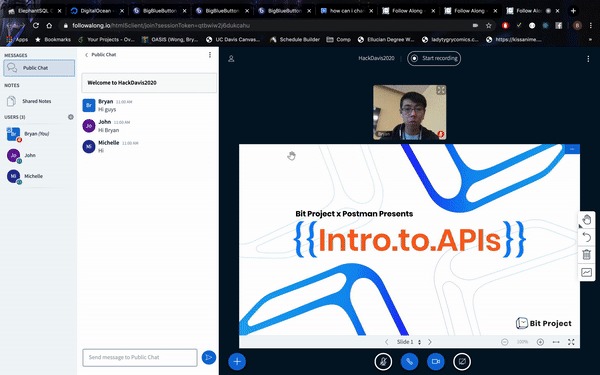
Task: Go to the browser home page
Action: coord(49,26)
